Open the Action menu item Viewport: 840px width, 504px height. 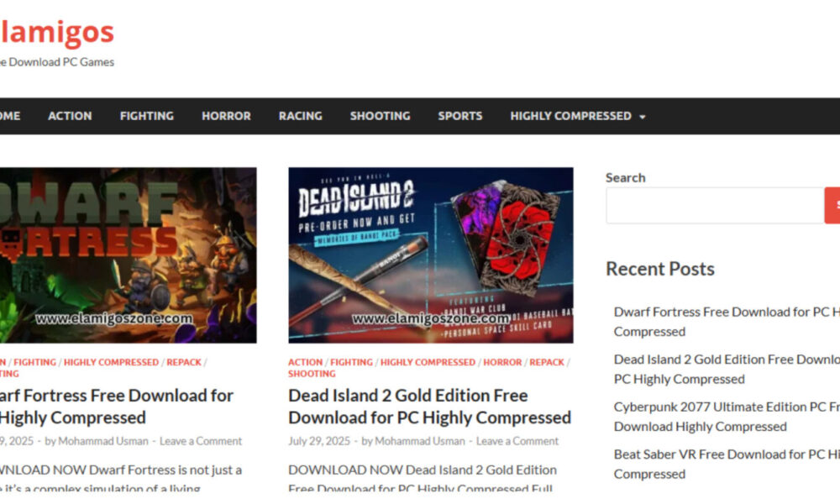point(70,116)
